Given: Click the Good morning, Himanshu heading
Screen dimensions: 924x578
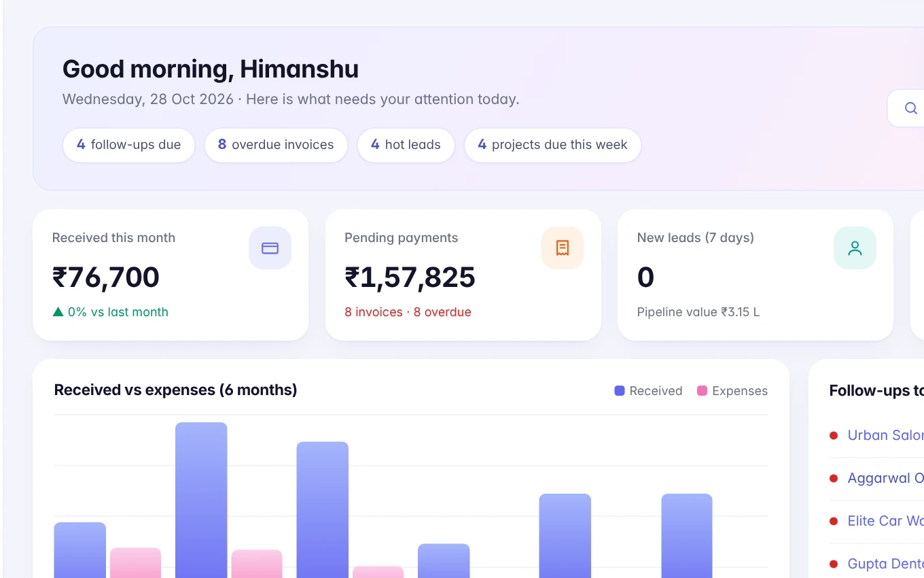Looking at the screenshot, I should pyautogui.click(x=211, y=69).
